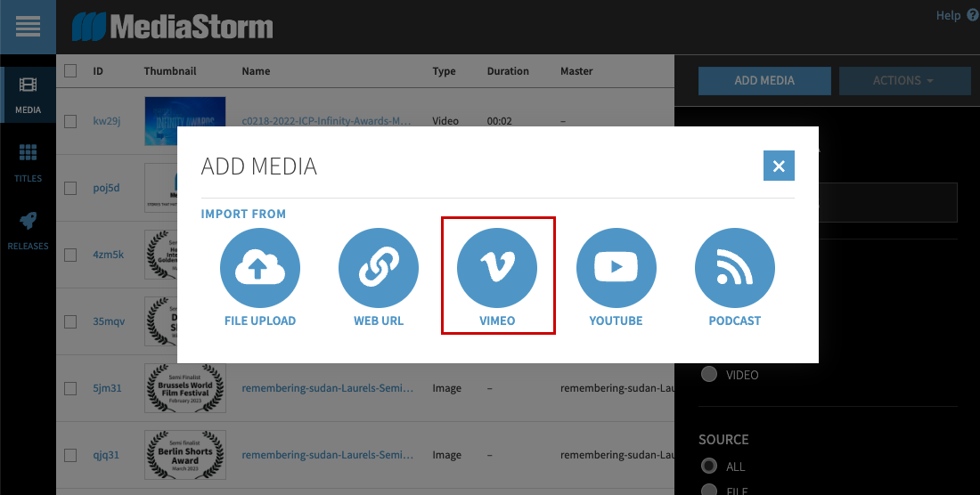Sort by the ID column header

[98, 71]
